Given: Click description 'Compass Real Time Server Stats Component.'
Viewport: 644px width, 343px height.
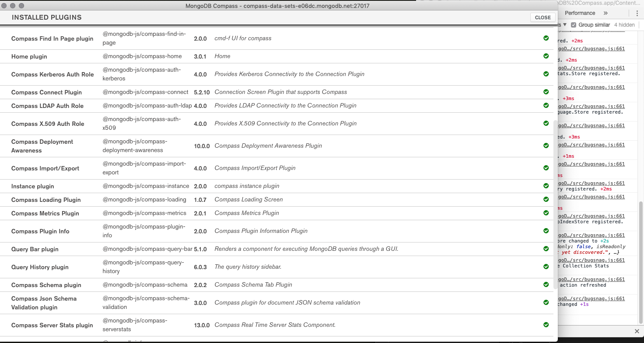Looking at the screenshot, I should (x=275, y=325).
